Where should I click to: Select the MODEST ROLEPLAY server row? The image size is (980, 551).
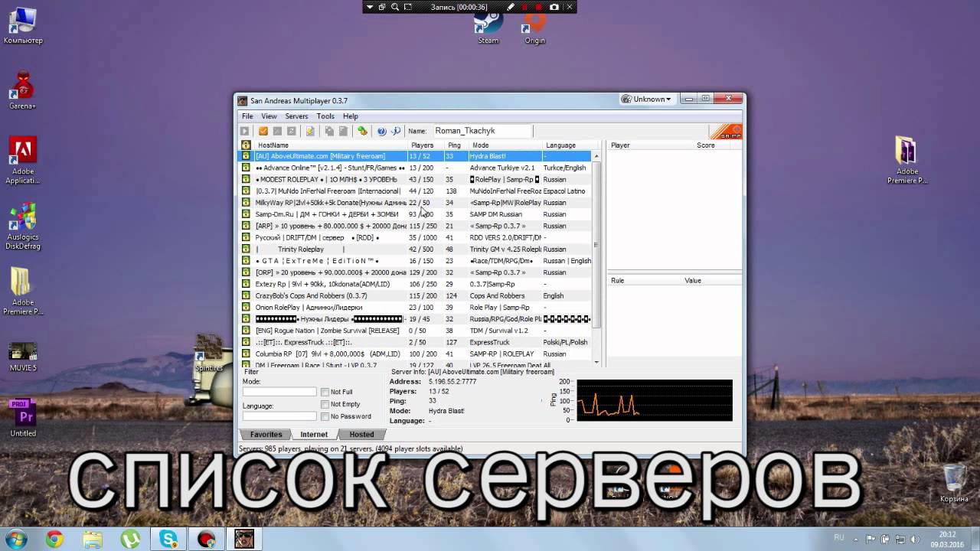pos(416,179)
